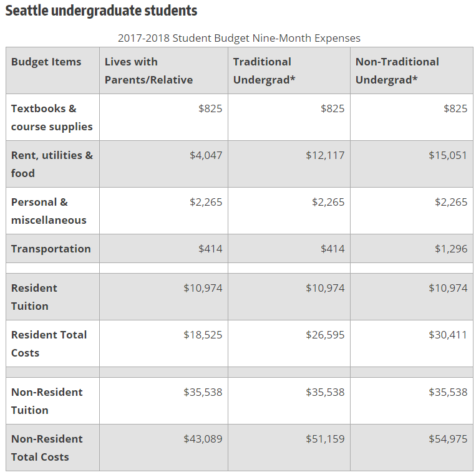Select the $1,296 transportation value
476x475 pixels.
(x=451, y=249)
